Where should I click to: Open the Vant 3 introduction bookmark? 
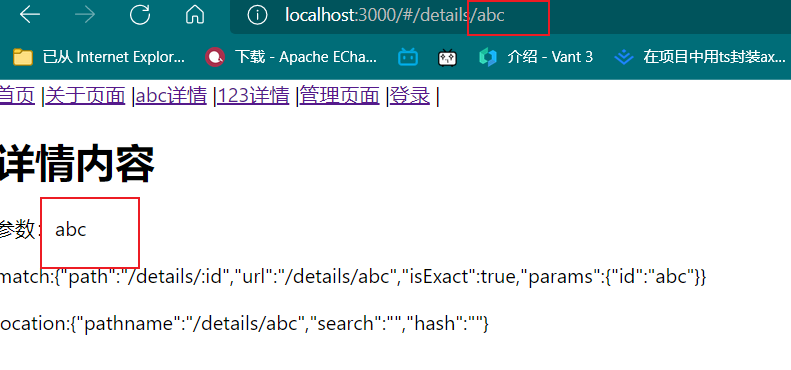tap(536, 57)
